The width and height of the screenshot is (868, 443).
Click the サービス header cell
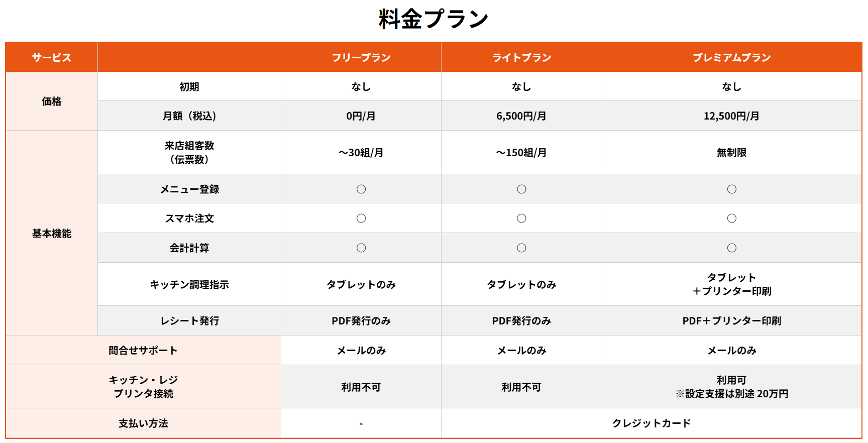pyautogui.click(x=51, y=57)
